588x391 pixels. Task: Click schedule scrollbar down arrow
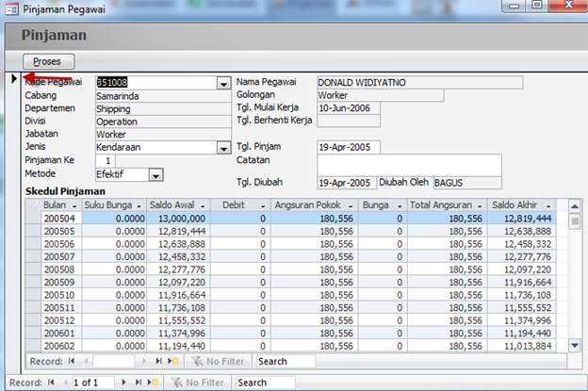tap(575, 345)
